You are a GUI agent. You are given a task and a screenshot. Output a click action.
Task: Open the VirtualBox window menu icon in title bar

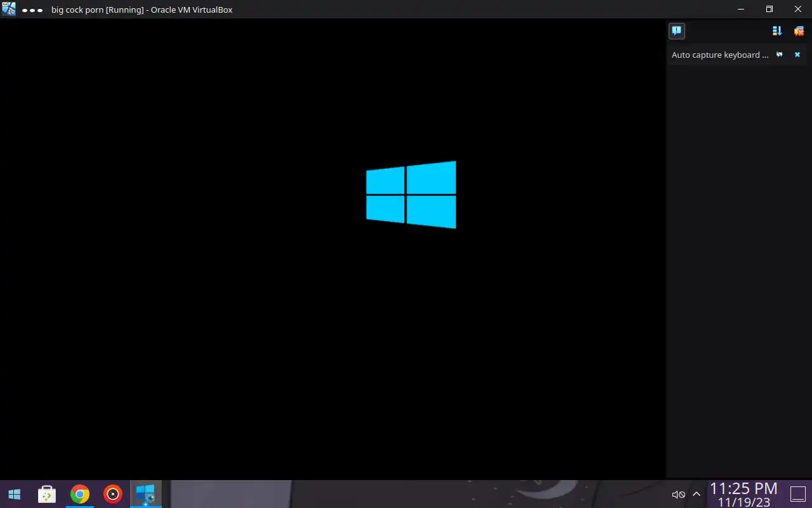8,9
